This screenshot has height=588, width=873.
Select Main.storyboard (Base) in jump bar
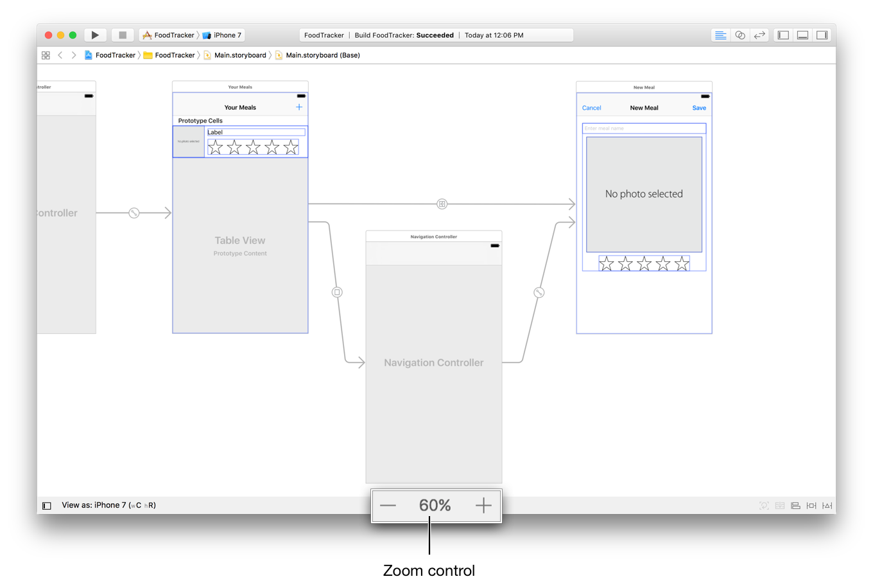pos(318,55)
